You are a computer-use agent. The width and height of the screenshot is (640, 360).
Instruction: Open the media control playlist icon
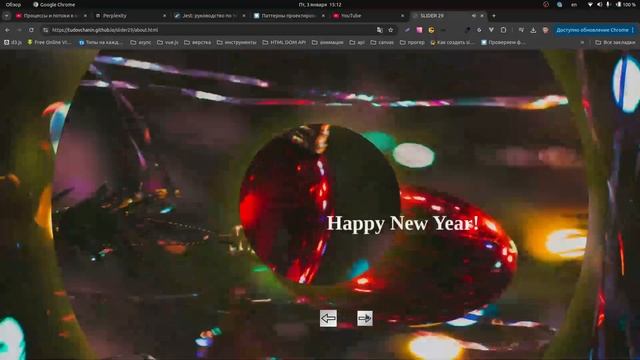pyautogui.click(x=521, y=30)
